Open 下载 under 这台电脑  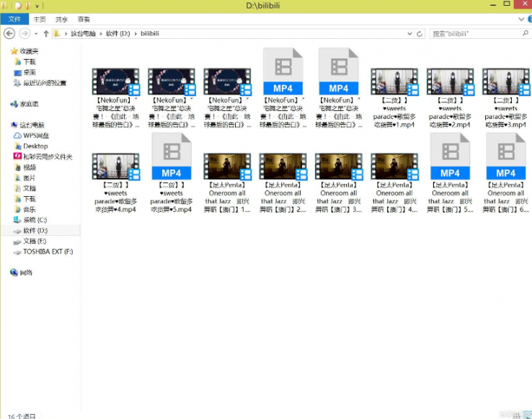[x=29, y=199]
